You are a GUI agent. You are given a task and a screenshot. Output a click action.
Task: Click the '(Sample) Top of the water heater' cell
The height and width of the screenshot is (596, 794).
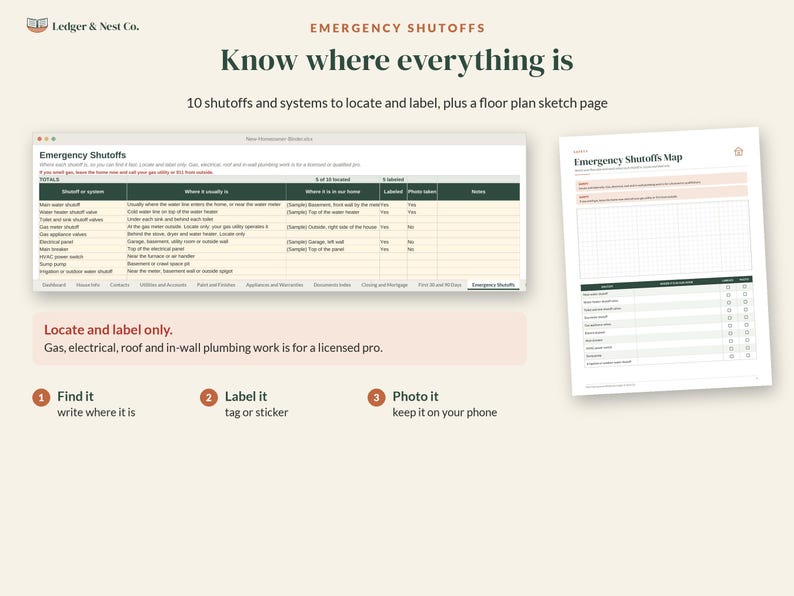coord(333,212)
